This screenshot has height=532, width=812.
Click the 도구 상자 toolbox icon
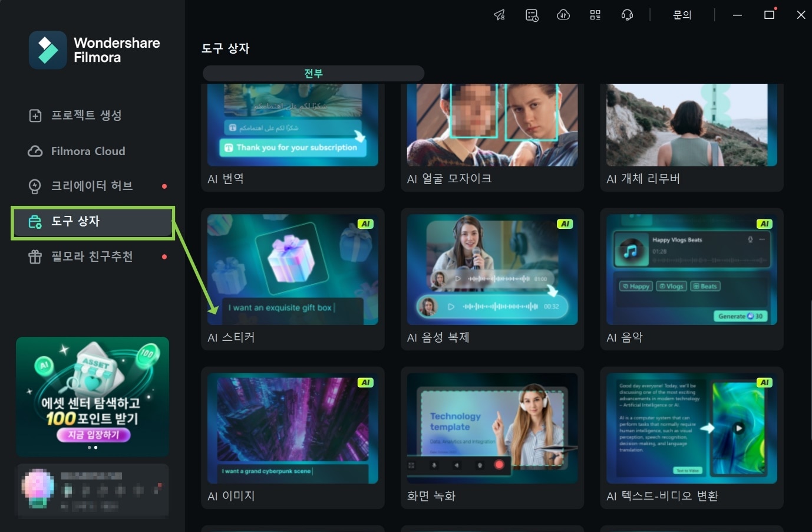coord(35,222)
